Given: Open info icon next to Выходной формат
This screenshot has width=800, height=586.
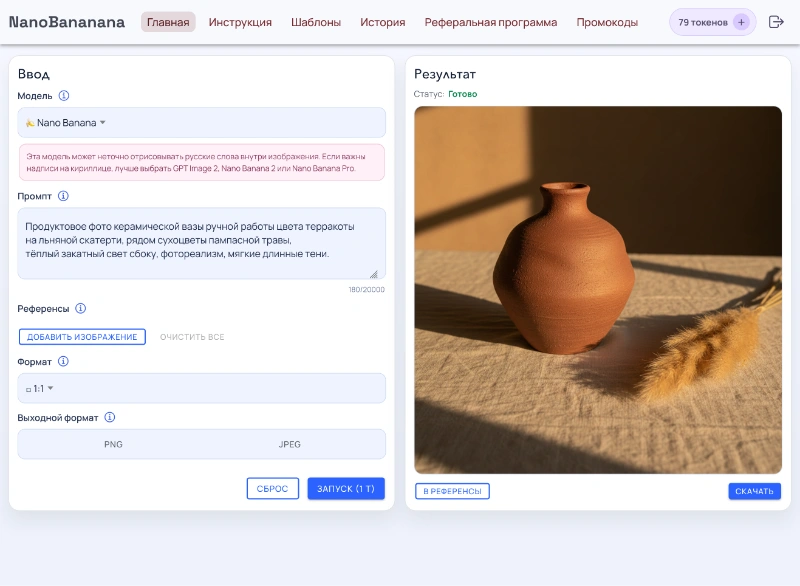Looking at the screenshot, I should (110, 417).
